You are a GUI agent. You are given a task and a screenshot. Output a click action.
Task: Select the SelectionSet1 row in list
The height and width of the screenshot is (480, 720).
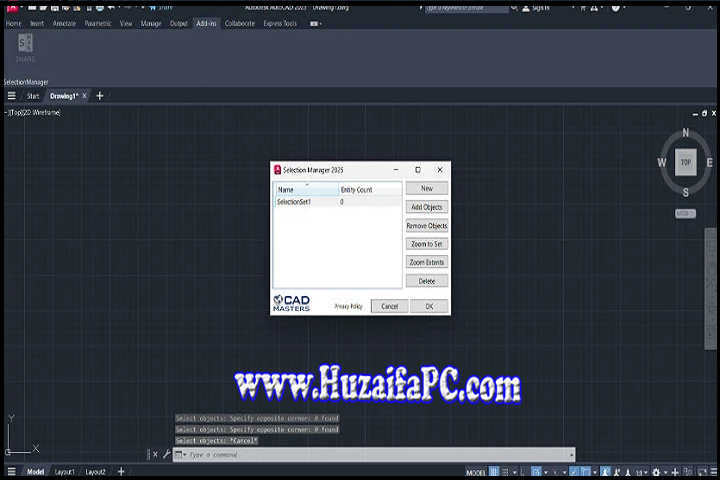tap(338, 202)
